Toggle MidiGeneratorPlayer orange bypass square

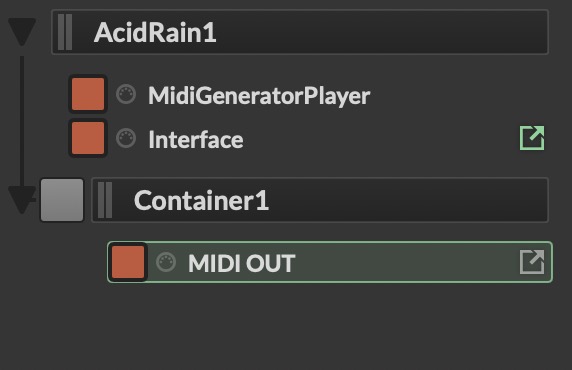[88, 94]
